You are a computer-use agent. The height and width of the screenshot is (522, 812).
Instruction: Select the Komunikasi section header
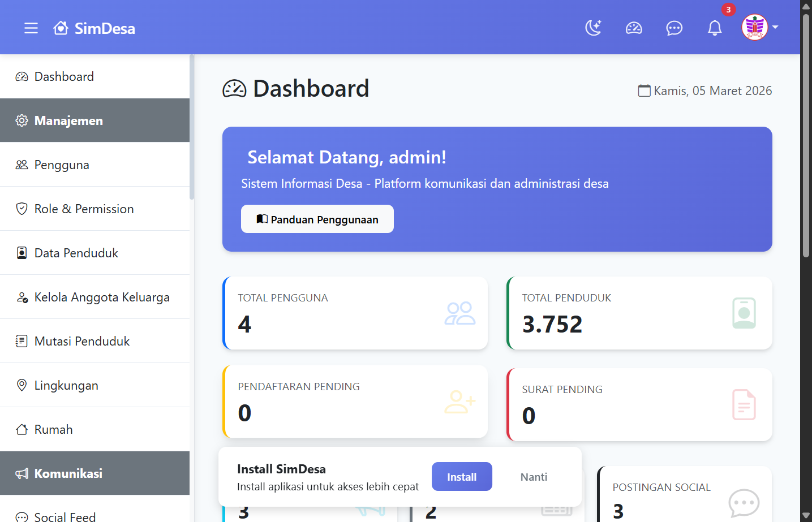tap(95, 473)
